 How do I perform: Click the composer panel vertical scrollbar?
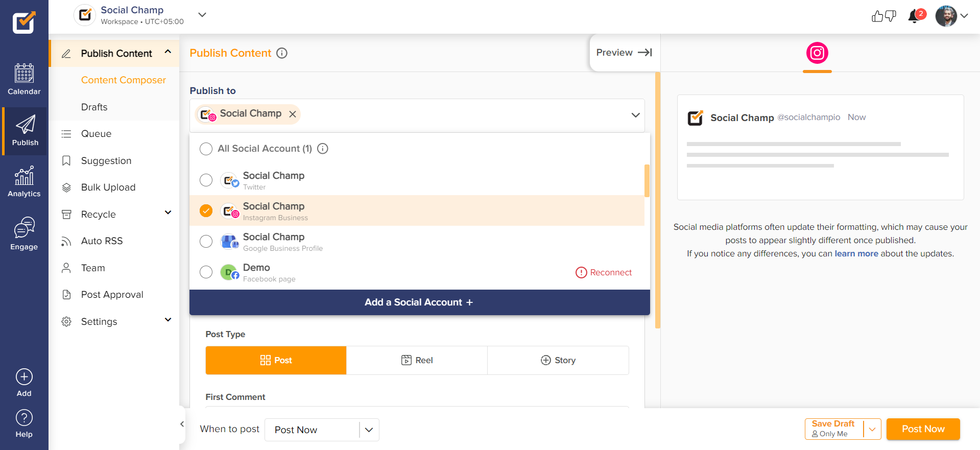click(658, 200)
